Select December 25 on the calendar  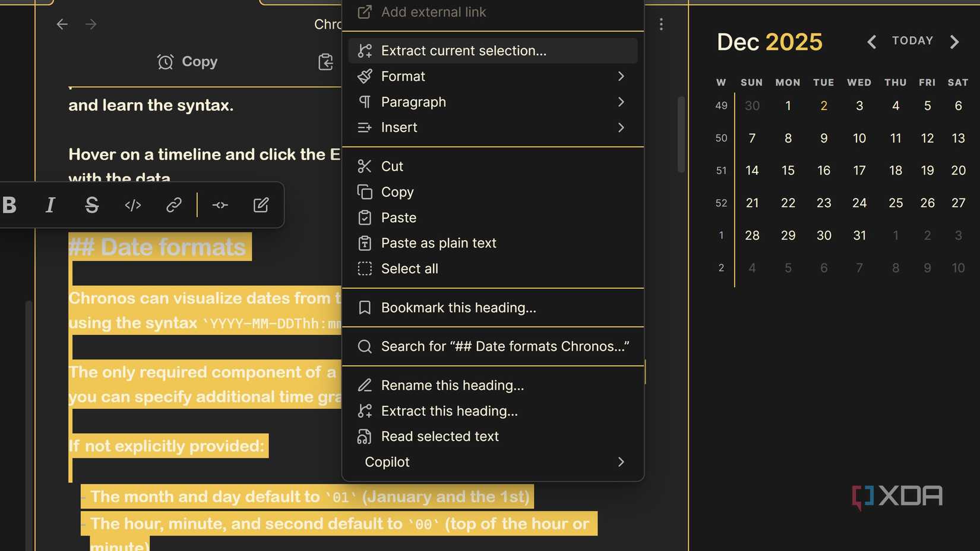(895, 203)
